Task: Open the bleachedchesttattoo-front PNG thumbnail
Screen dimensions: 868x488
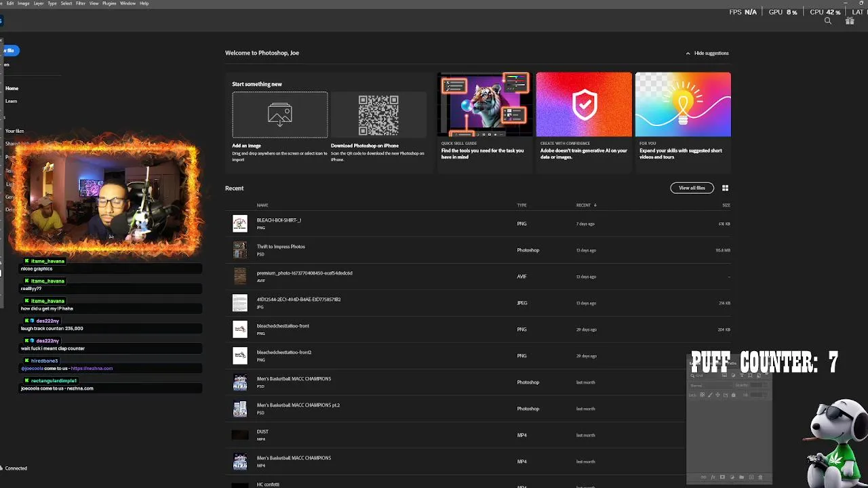Action: (240, 329)
